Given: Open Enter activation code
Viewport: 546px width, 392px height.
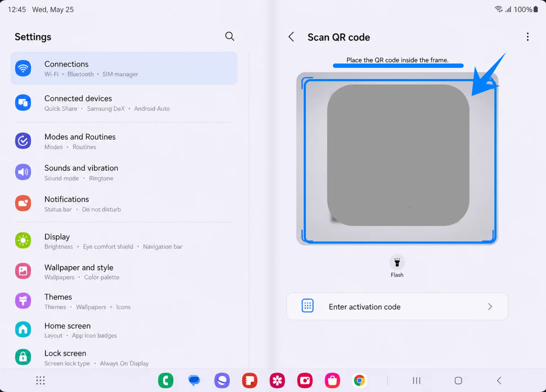Looking at the screenshot, I should [x=397, y=306].
